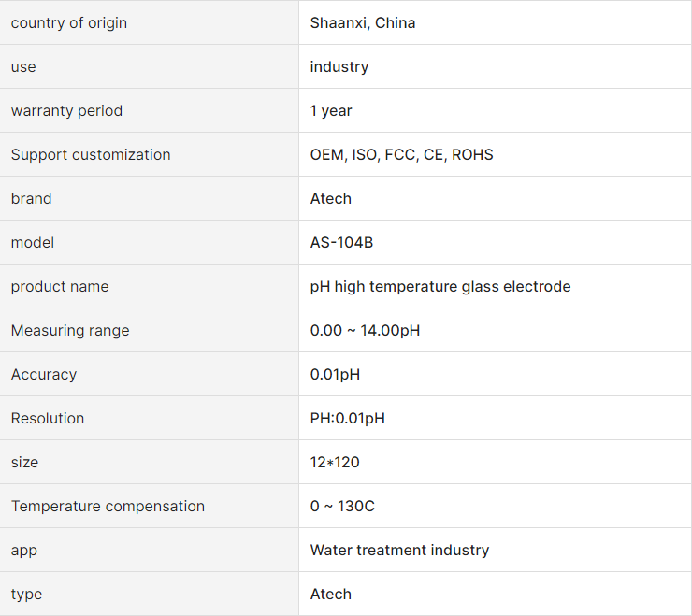Click the 'industry' use value
The height and width of the screenshot is (616, 692).
pyautogui.click(x=339, y=67)
